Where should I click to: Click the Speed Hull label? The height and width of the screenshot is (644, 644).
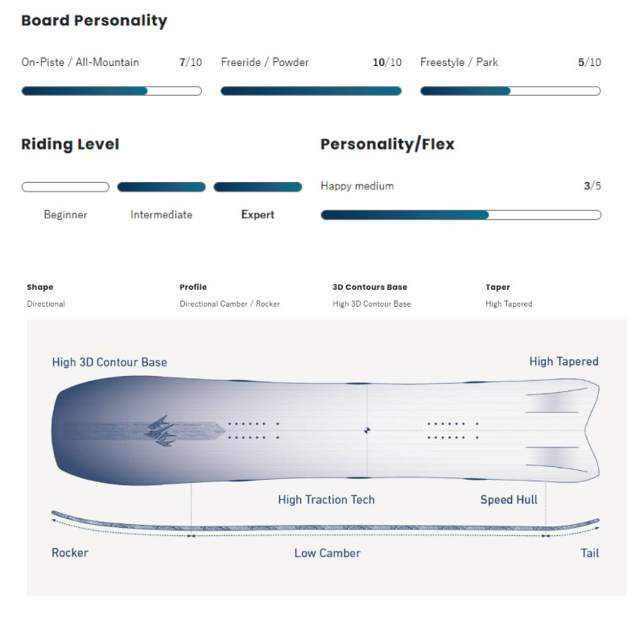509,499
